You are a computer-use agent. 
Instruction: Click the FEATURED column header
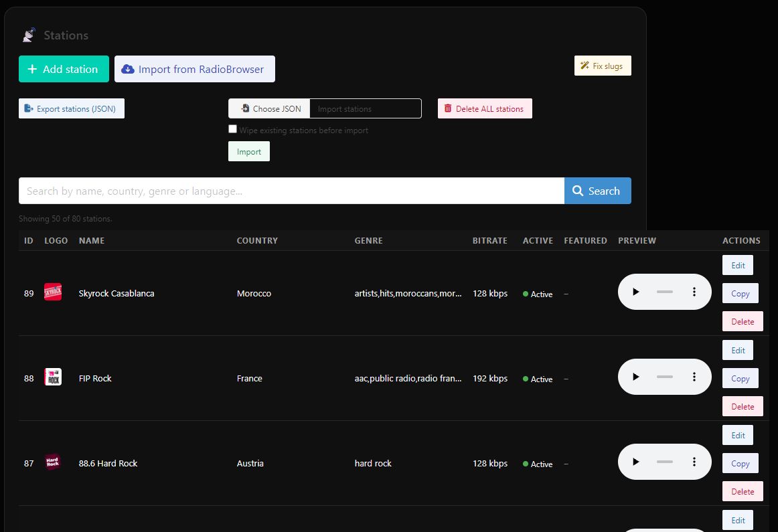coord(585,240)
